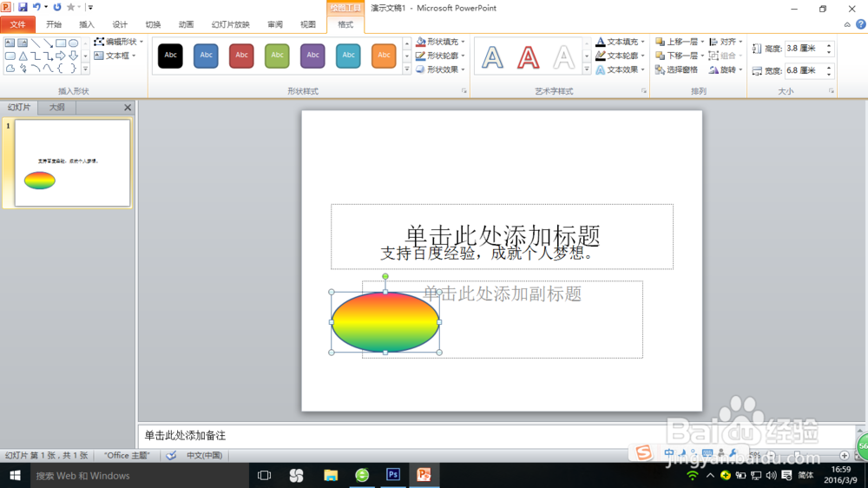Viewport: 868px width, 488px height.
Task: Click the Help question mark icon
Action: coord(861,24)
